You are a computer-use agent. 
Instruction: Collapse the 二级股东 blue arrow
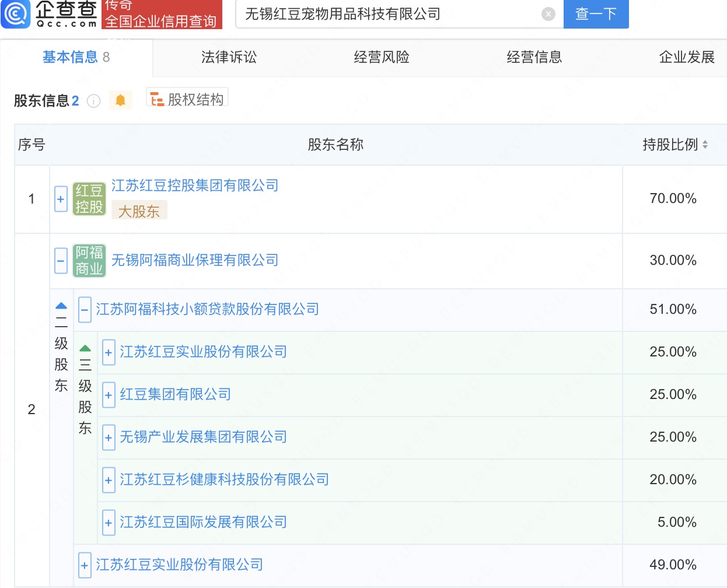coord(61,306)
